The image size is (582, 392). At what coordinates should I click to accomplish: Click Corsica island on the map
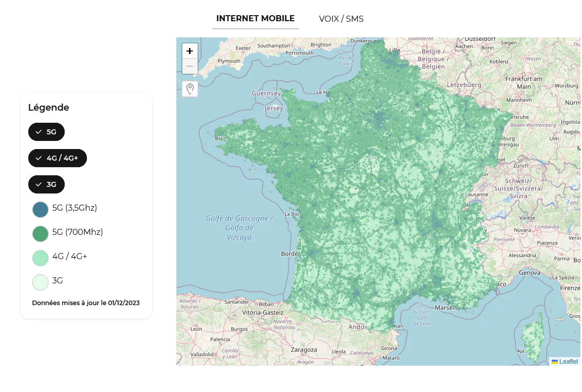click(x=534, y=339)
